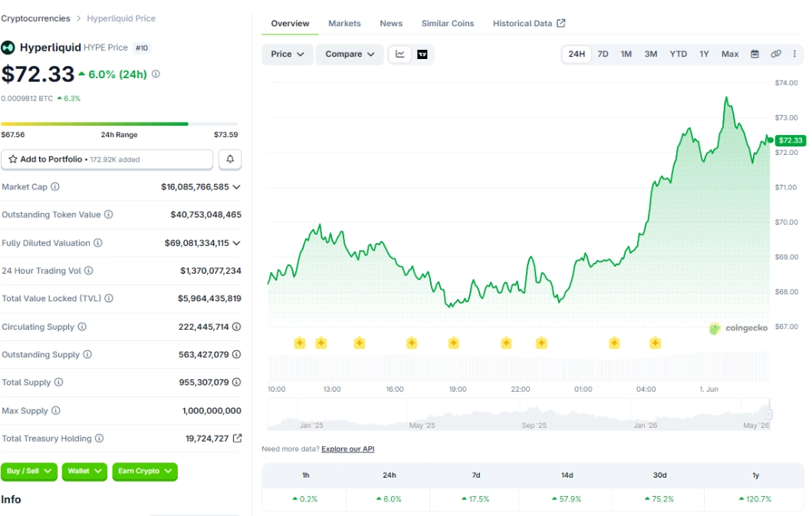Click the 30d 75.2% performance cell

click(x=659, y=499)
